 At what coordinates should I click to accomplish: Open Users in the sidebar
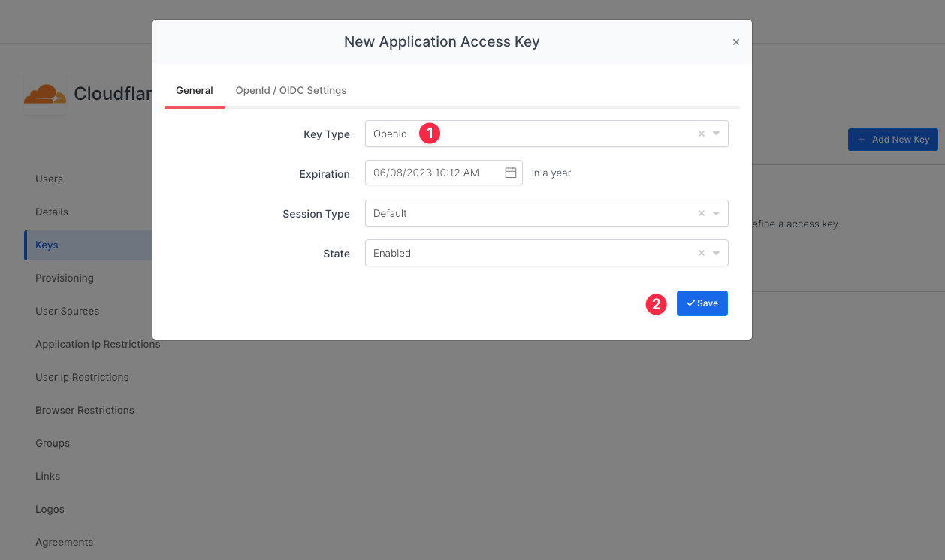tap(50, 179)
